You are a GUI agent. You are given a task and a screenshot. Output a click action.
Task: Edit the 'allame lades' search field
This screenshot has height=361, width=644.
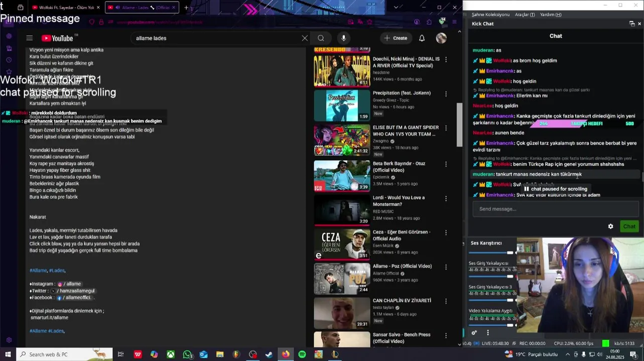click(216, 38)
